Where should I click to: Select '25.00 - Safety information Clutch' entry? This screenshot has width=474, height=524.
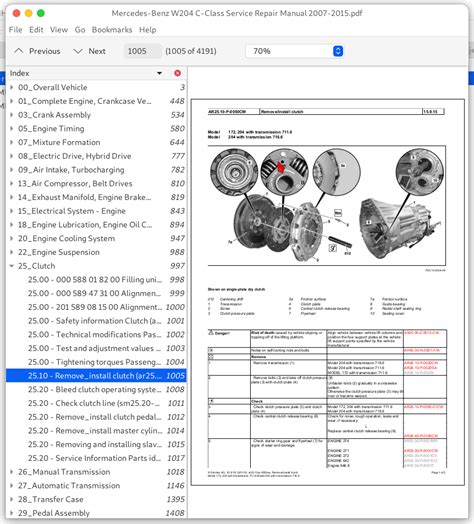coord(96,321)
